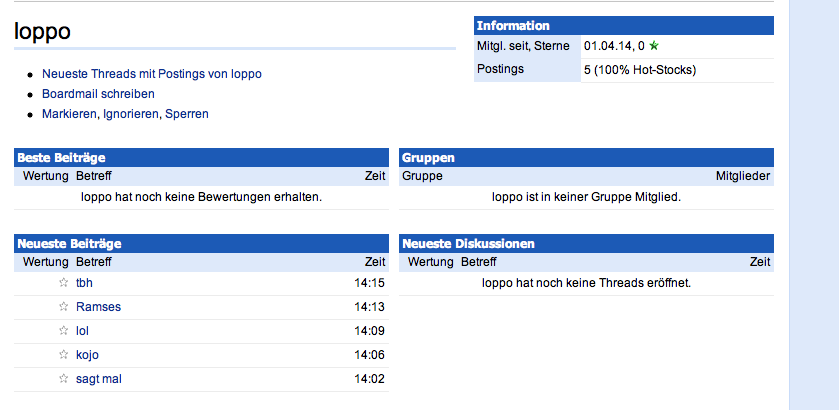Open the Boardmail schreiben link
The image size is (839, 410).
98,94
